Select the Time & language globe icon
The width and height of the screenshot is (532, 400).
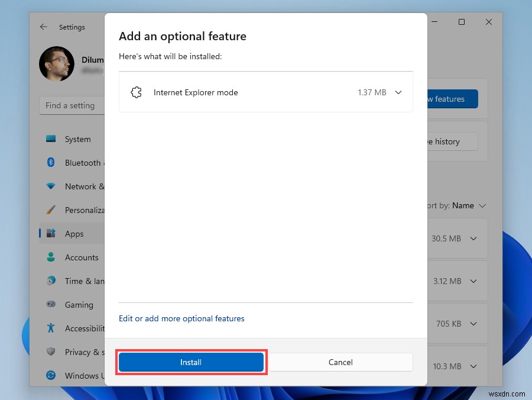pyautogui.click(x=51, y=281)
